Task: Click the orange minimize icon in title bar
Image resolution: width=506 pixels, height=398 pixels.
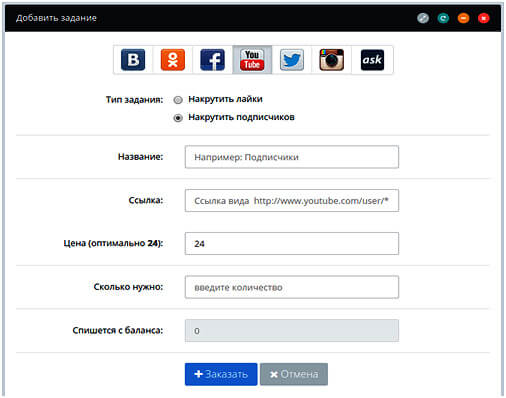Action: pos(463,18)
